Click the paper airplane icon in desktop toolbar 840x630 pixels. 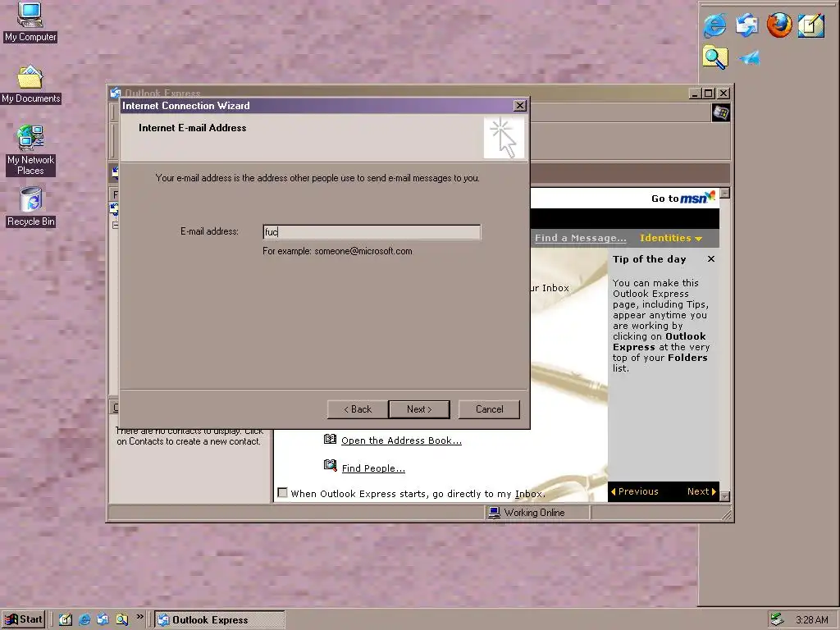[749, 57]
